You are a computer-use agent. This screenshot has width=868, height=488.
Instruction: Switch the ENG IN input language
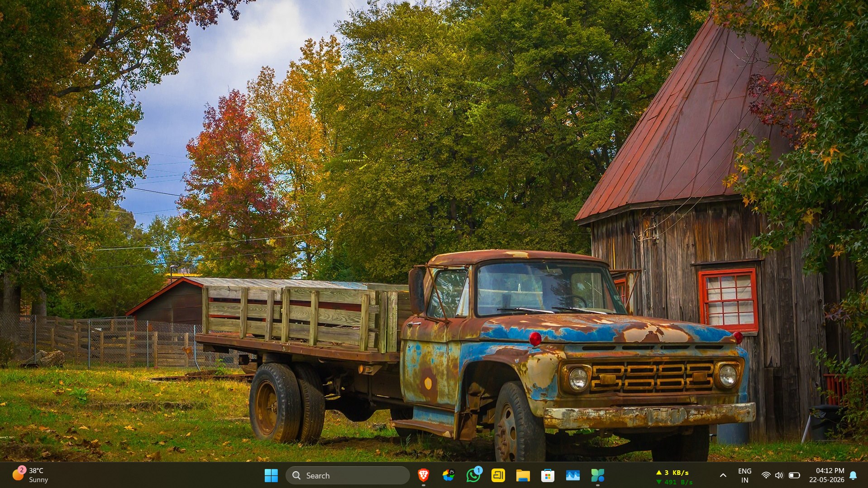tap(744, 475)
